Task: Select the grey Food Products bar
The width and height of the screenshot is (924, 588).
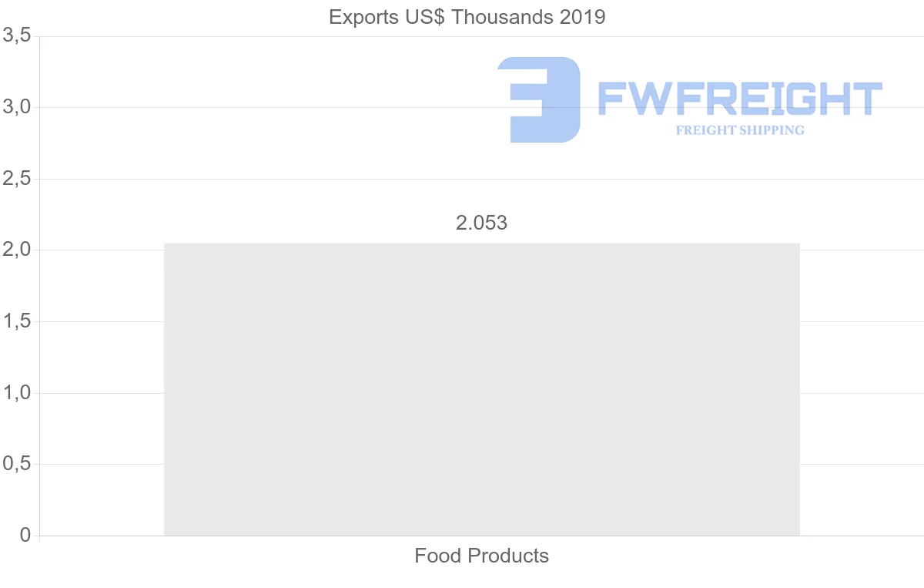Action: click(481, 389)
